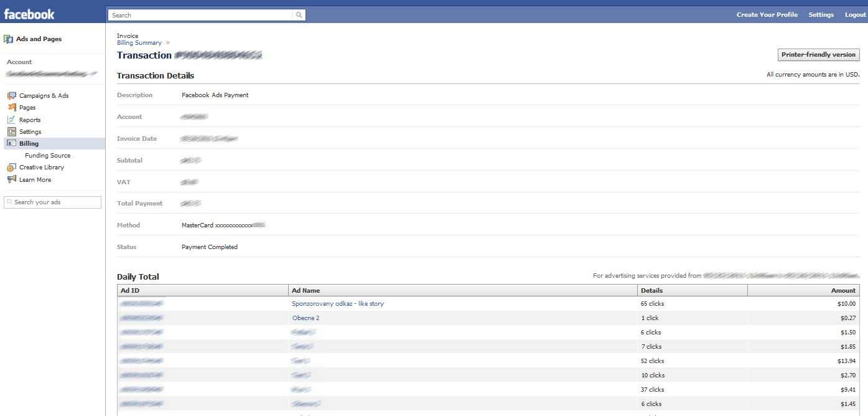Click the Ad ID column header

pos(203,290)
